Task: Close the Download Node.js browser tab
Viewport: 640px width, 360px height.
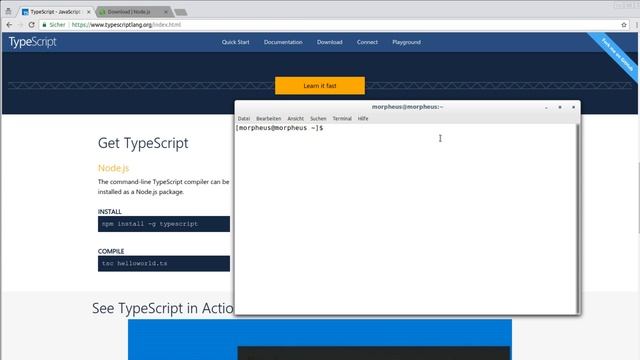Action: pos(166,12)
